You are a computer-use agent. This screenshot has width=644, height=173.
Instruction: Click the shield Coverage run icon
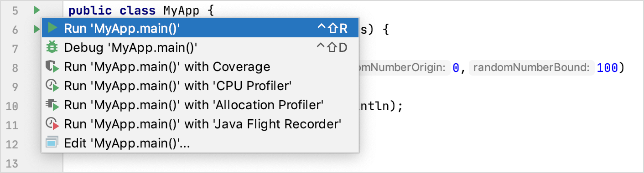click(52, 67)
